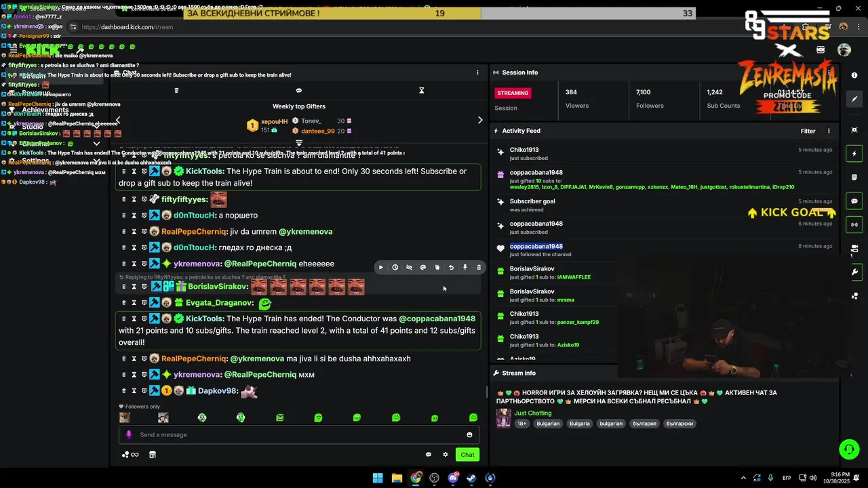The width and height of the screenshot is (868, 488).
Task: Click the browser address bar URL
Action: pyautogui.click(x=127, y=27)
